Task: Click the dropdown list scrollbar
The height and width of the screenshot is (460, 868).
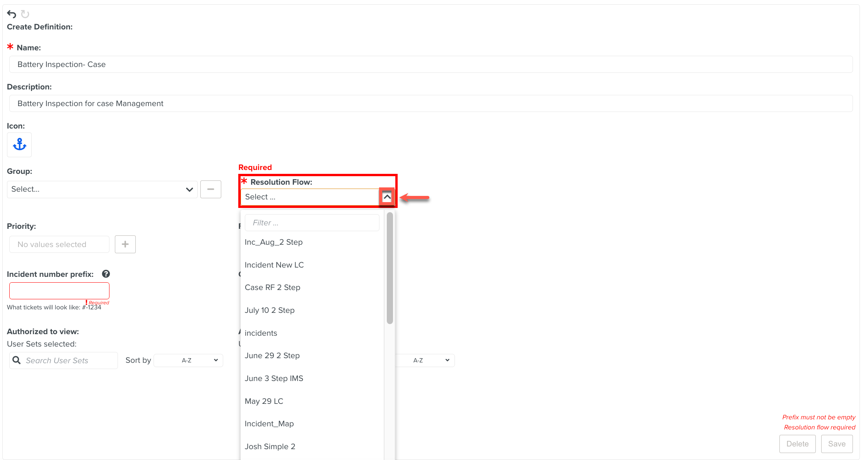Action: (x=390, y=267)
